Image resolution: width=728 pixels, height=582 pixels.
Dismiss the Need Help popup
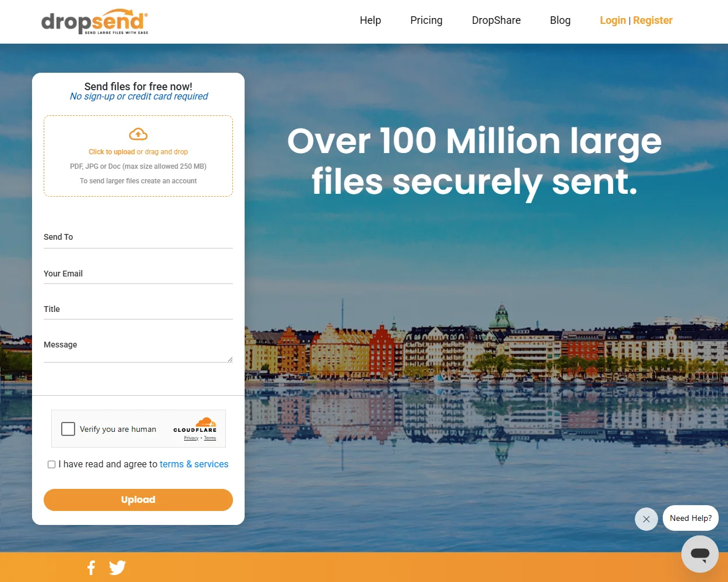click(646, 519)
